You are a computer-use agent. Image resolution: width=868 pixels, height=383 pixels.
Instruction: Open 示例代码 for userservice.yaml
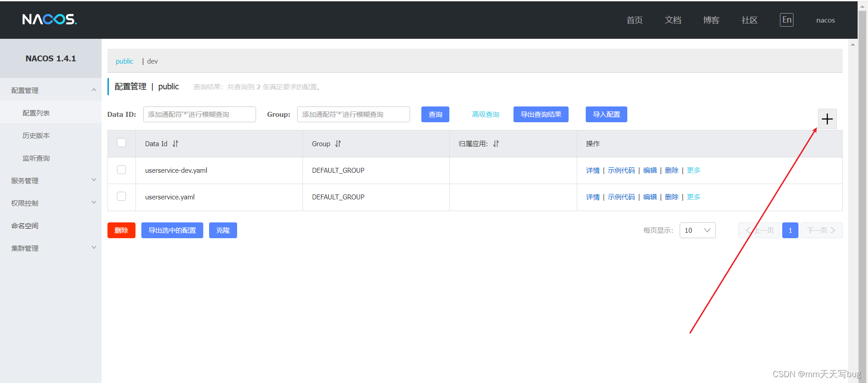621,197
